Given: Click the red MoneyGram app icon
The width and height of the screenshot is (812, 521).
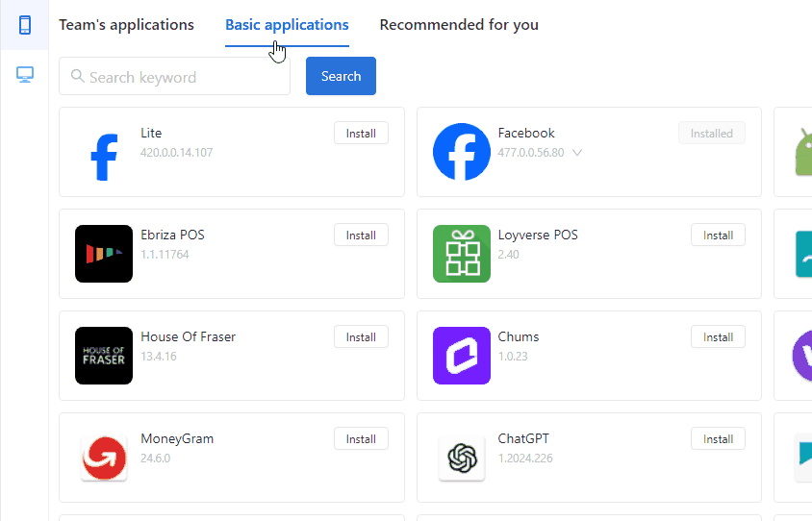Looking at the screenshot, I should (x=104, y=458).
